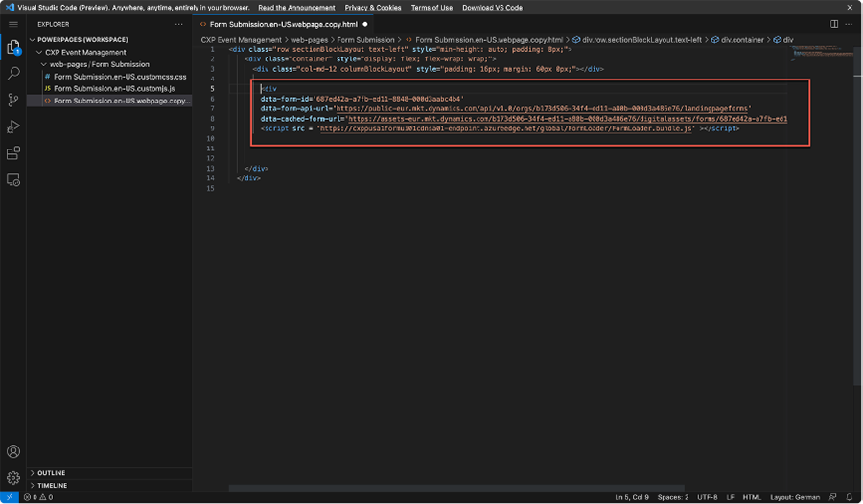Open Explorer Views and More Actions ellipsis
Screen dimensions: 863x504
pos(179,24)
